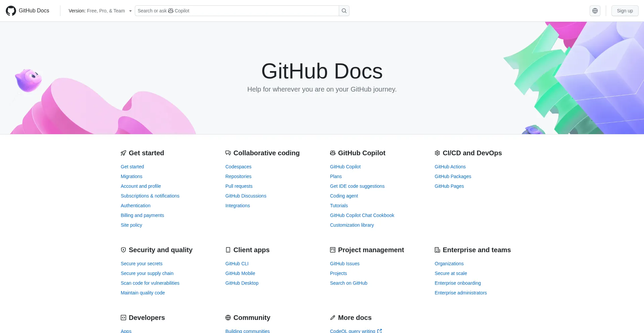Open the Site policy link
Viewport: 644px width, 333px height.
(131, 225)
